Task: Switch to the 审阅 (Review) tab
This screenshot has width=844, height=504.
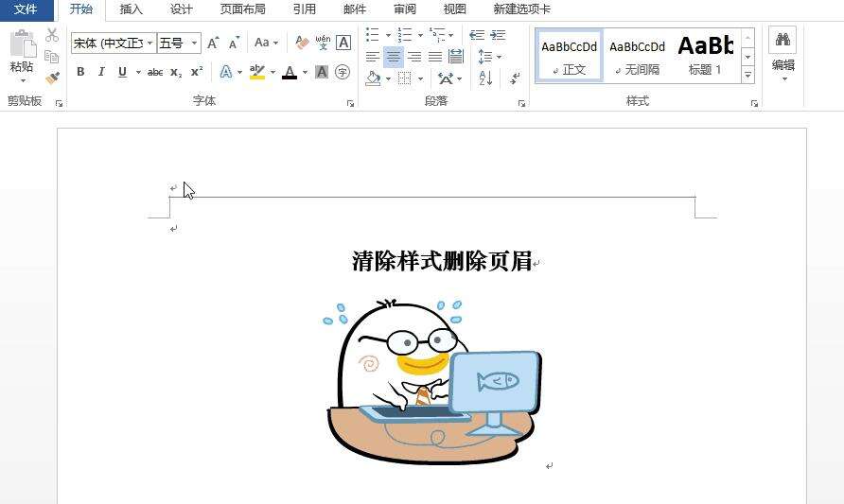Action: pyautogui.click(x=404, y=9)
